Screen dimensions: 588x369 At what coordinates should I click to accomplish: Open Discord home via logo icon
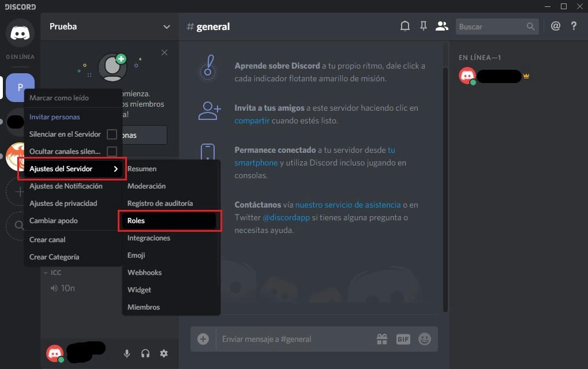[x=20, y=33]
